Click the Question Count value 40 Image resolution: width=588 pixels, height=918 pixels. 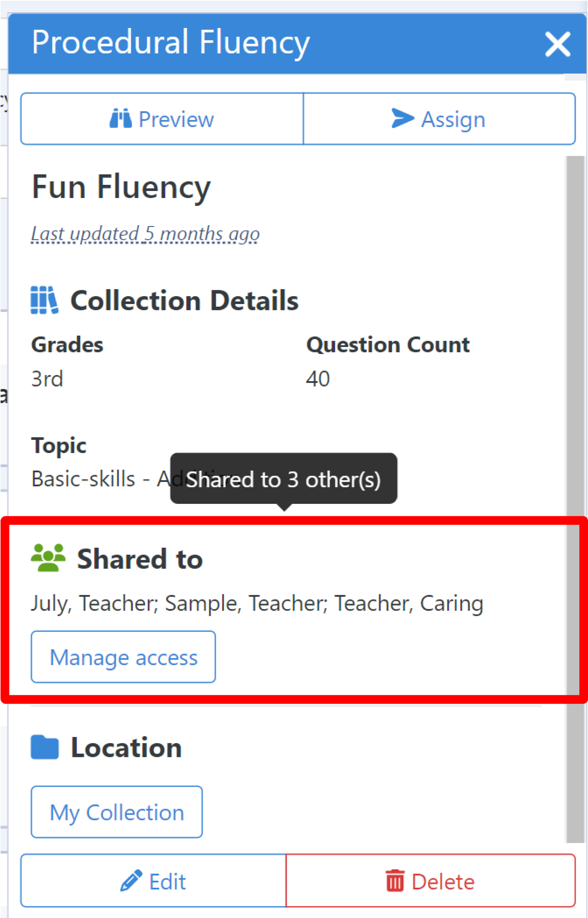[x=318, y=379]
